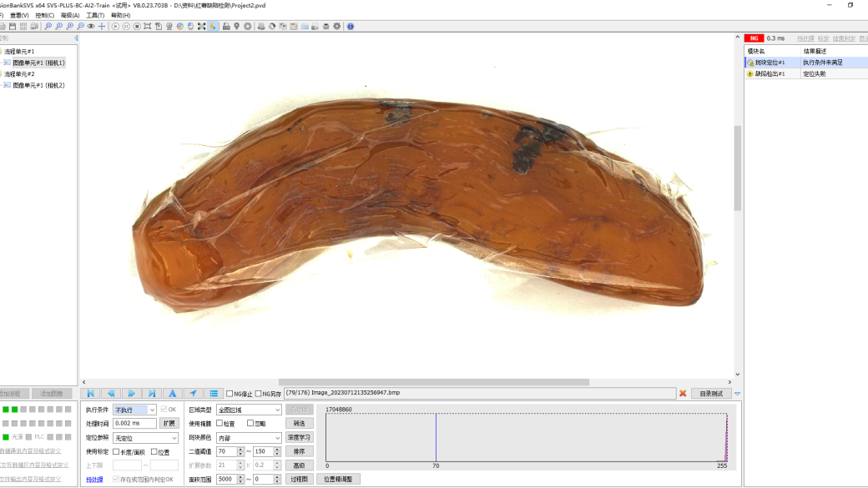This screenshot has width=868, height=488.
Task: Toggle the 检查 mask checkbox
Action: click(220, 423)
